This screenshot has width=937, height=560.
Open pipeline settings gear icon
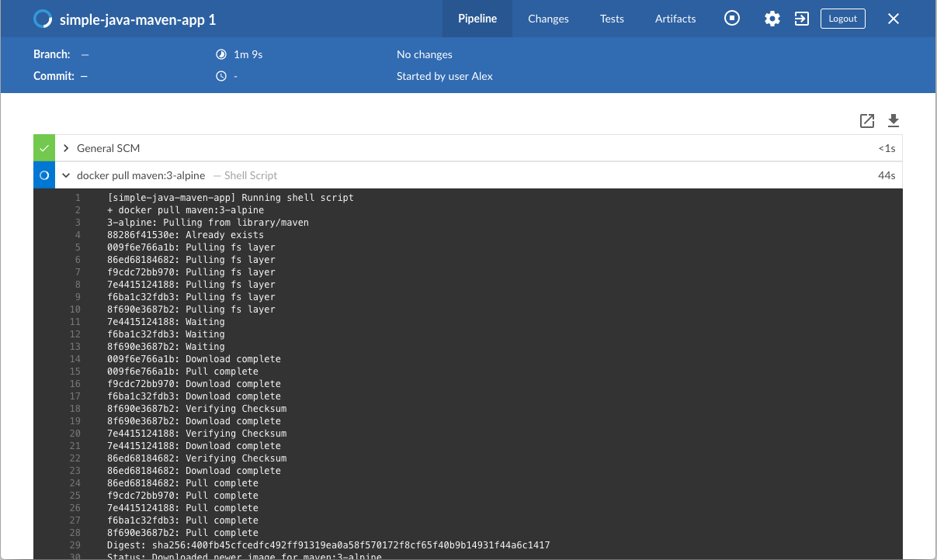(772, 19)
